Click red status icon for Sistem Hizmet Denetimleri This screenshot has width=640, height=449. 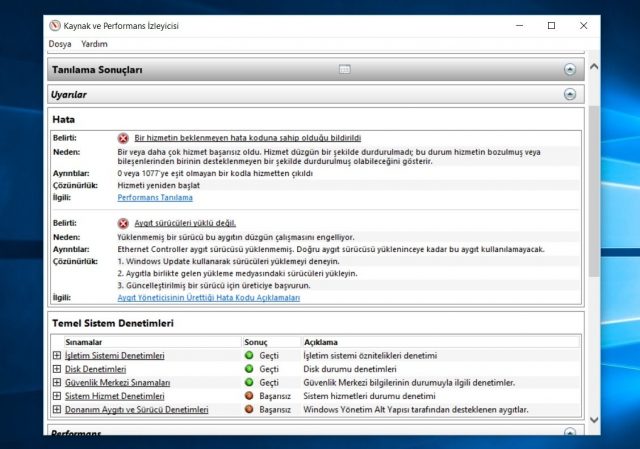coord(249,396)
